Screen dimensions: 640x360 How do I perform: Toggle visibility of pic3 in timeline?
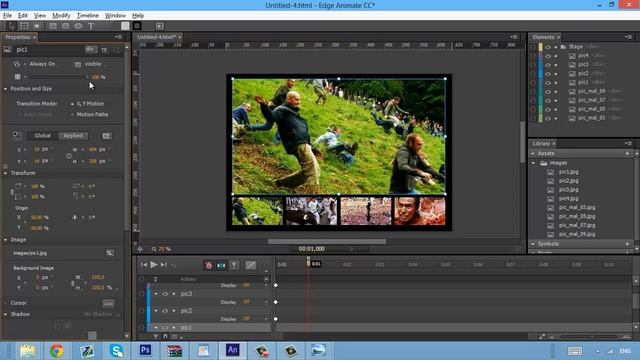tap(165, 294)
